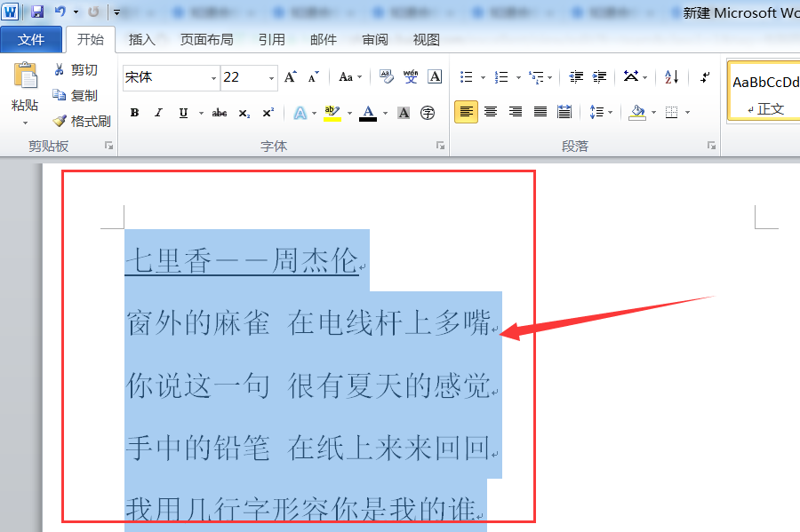The height and width of the screenshot is (532, 800).
Task: Click the 剪切 cut button
Action: pos(76,70)
